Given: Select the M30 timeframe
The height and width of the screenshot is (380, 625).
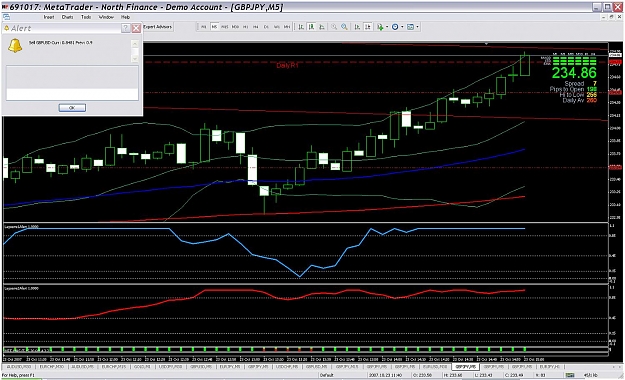Looking at the screenshot, I should point(235,27).
